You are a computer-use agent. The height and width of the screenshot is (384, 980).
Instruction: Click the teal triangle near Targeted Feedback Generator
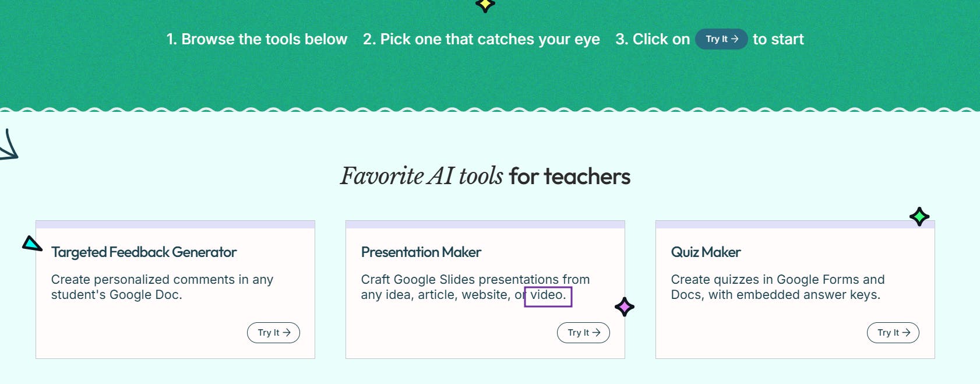coord(31,244)
